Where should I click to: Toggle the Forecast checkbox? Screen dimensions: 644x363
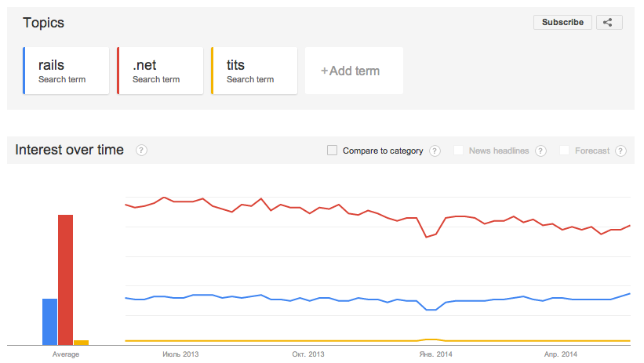point(564,151)
